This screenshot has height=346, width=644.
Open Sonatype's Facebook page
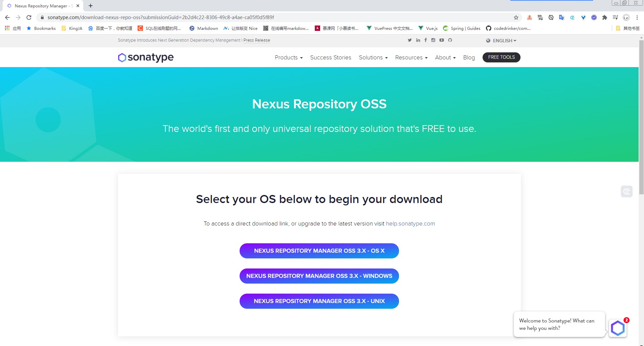[426, 40]
